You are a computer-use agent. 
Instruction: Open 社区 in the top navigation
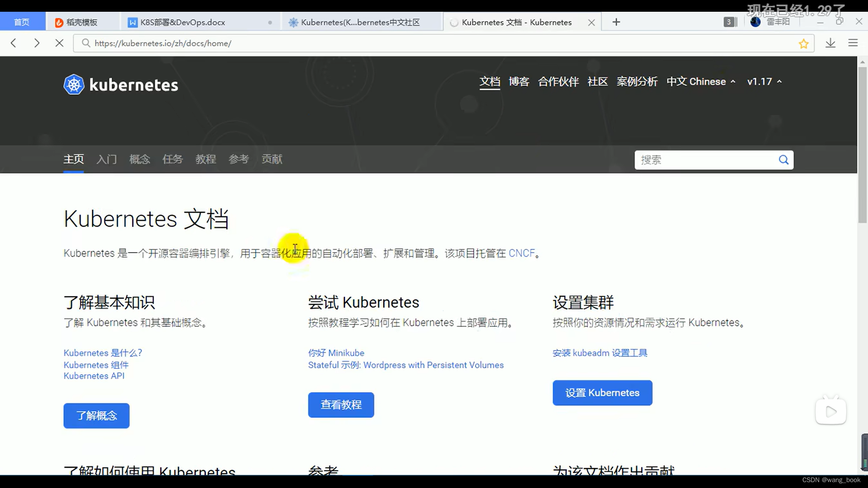coord(598,82)
